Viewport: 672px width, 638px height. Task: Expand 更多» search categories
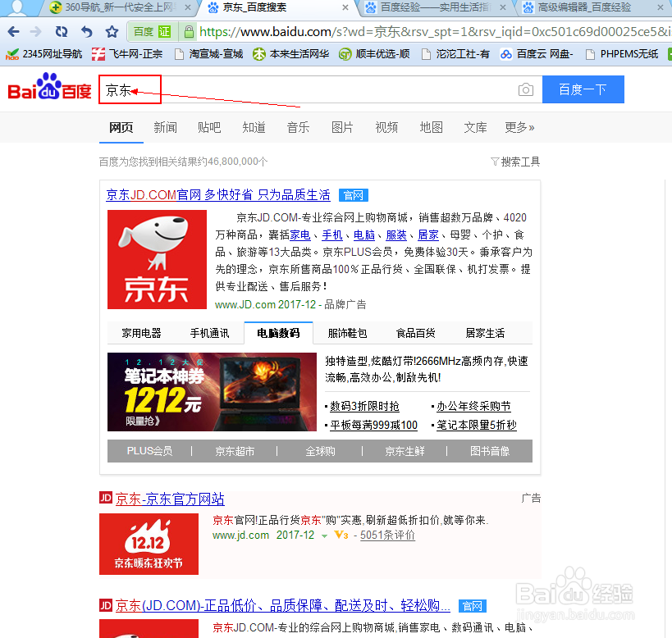[519, 127]
